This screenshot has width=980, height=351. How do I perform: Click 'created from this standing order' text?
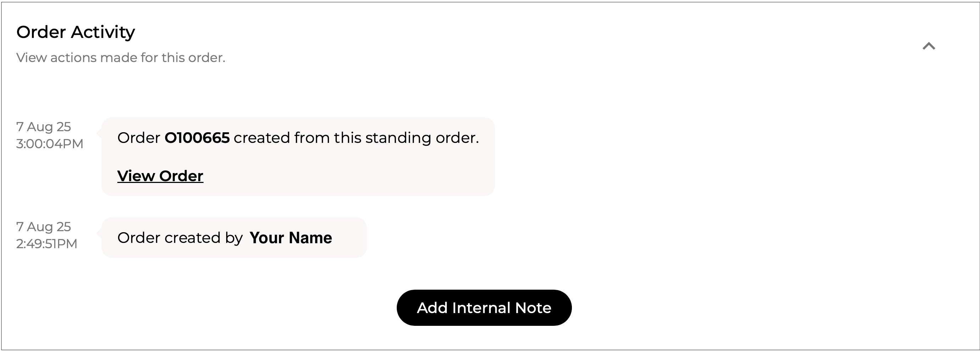point(356,138)
